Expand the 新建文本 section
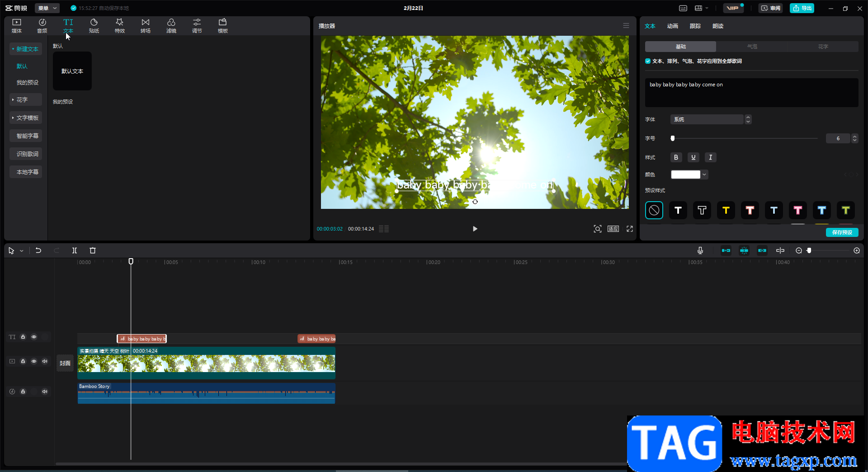The image size is (868, 472). tap(26, 49)
